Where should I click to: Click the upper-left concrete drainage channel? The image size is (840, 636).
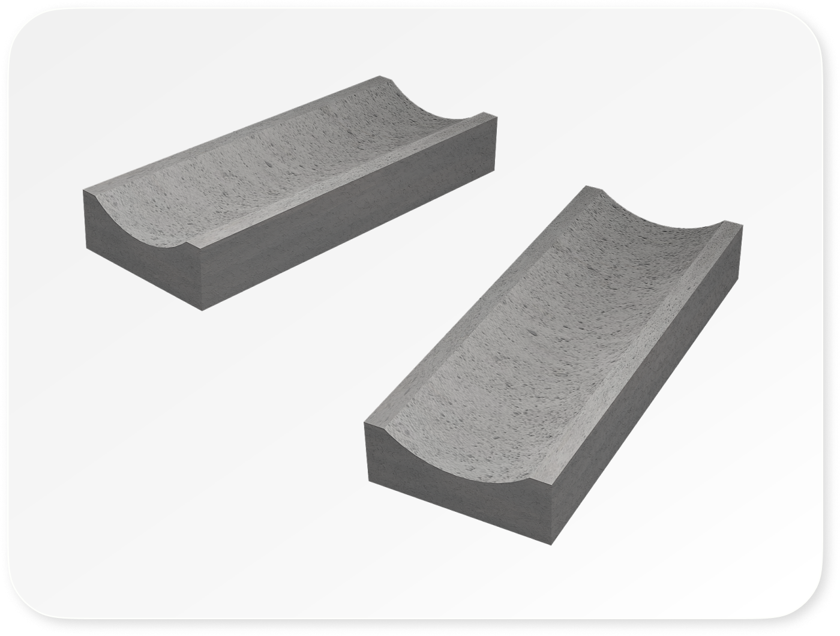coord(288,192)
